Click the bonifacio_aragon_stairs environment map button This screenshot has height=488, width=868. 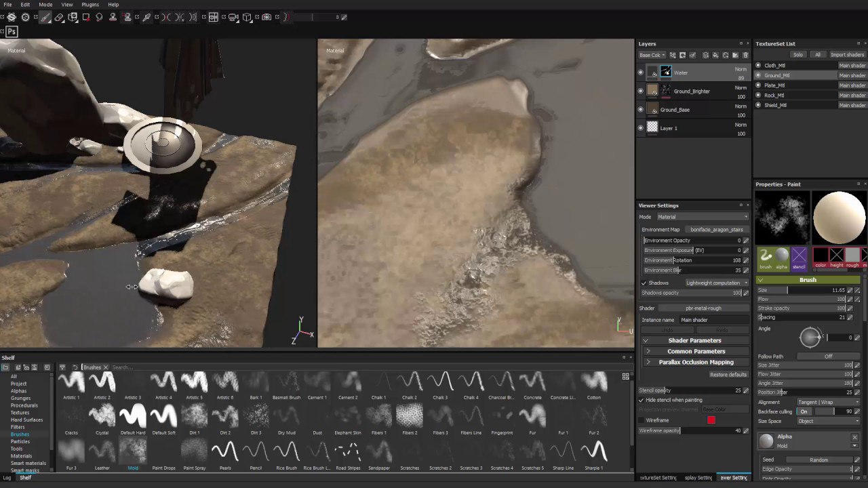pos(717,230)
